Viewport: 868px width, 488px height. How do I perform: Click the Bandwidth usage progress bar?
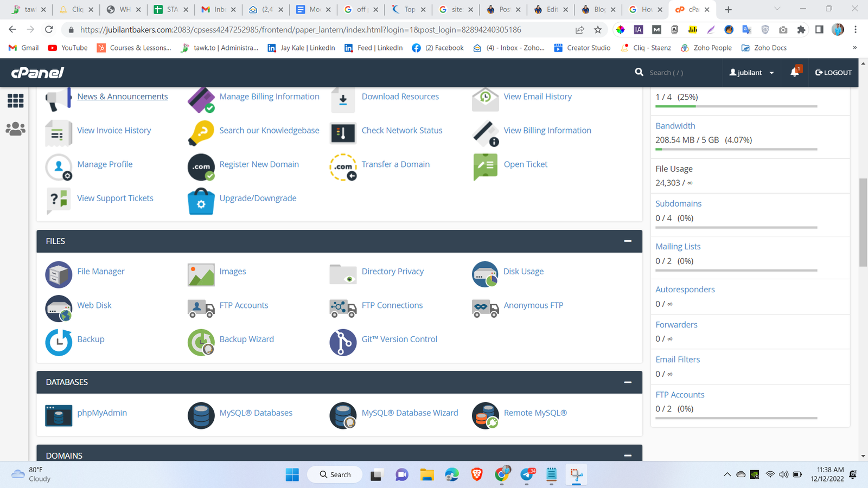735,150
